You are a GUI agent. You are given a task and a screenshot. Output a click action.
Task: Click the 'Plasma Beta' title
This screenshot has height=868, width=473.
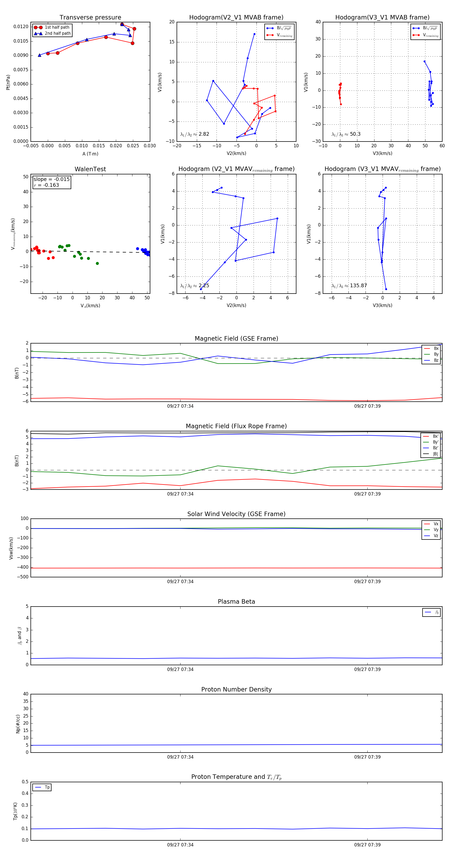coord(236,602)
